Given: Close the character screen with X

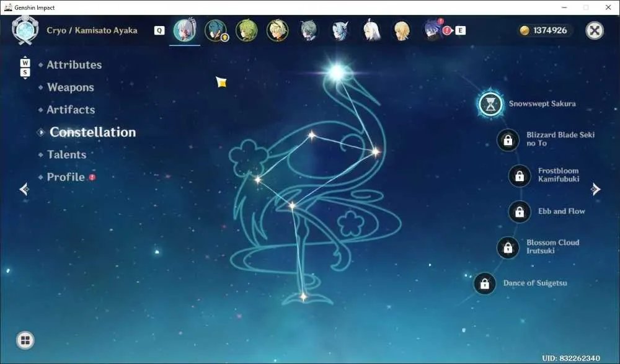Looking at the screenshot, I should click(x=595, y=30).
